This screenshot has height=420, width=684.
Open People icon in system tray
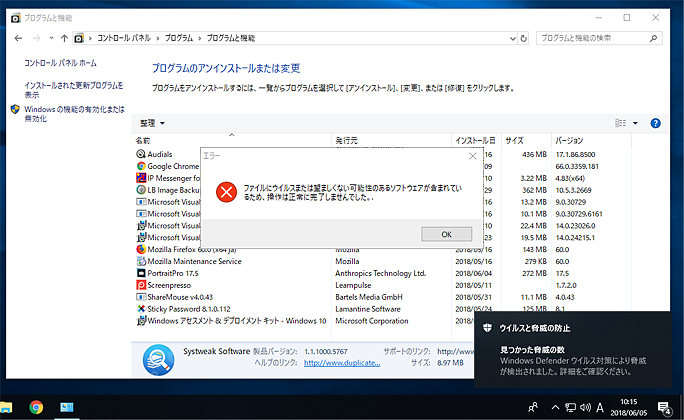pos(533,407)
